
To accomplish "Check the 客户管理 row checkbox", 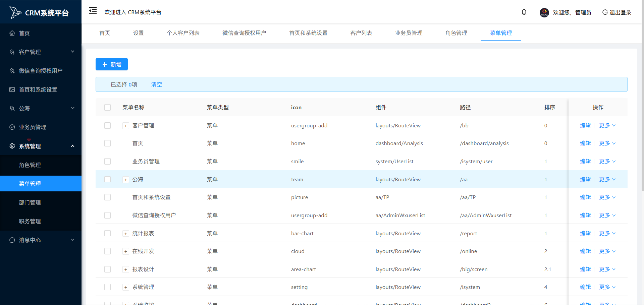I will point(107,125).
